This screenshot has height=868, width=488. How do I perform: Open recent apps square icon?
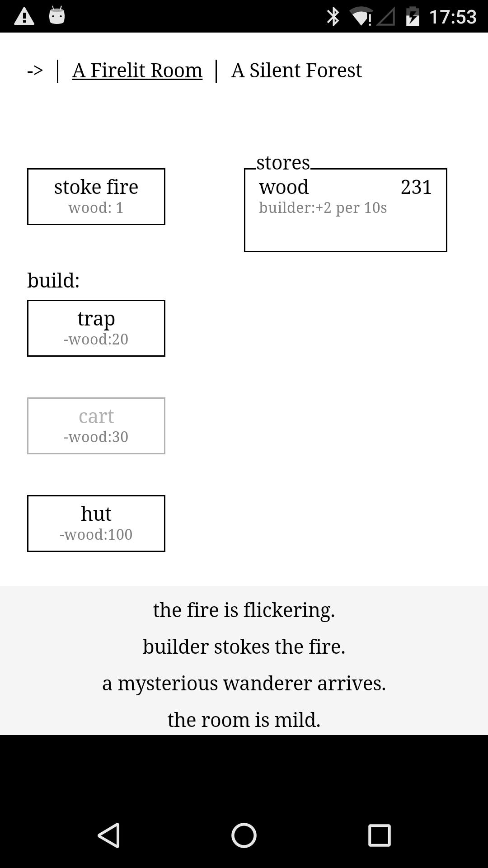click(379, 835)
